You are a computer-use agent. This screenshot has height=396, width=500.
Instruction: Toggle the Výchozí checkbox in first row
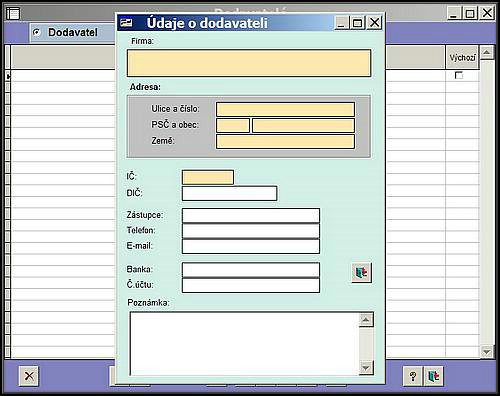click(x=459, y=75)
